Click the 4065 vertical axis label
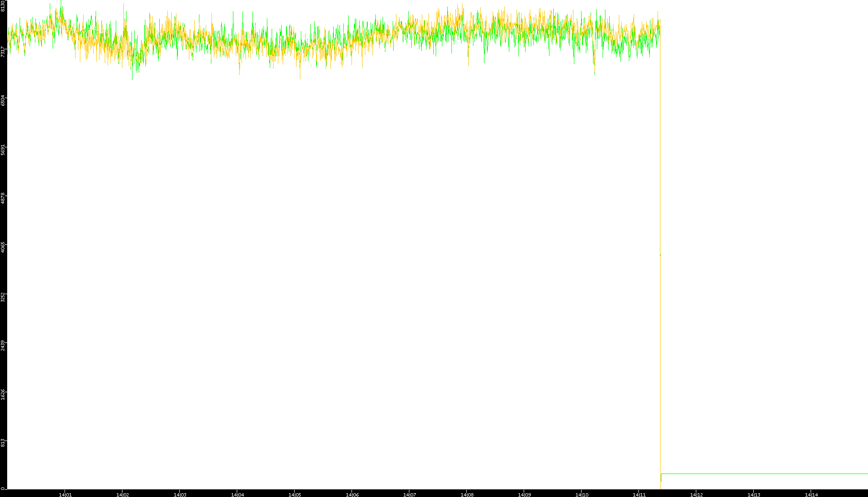The width and height of the screenshot is (868, 497). click(x=3, y=247)
